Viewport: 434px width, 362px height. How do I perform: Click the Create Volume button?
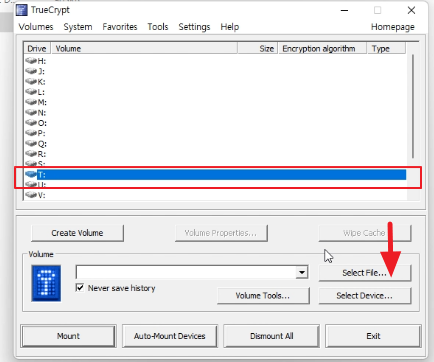click(77, 233)
